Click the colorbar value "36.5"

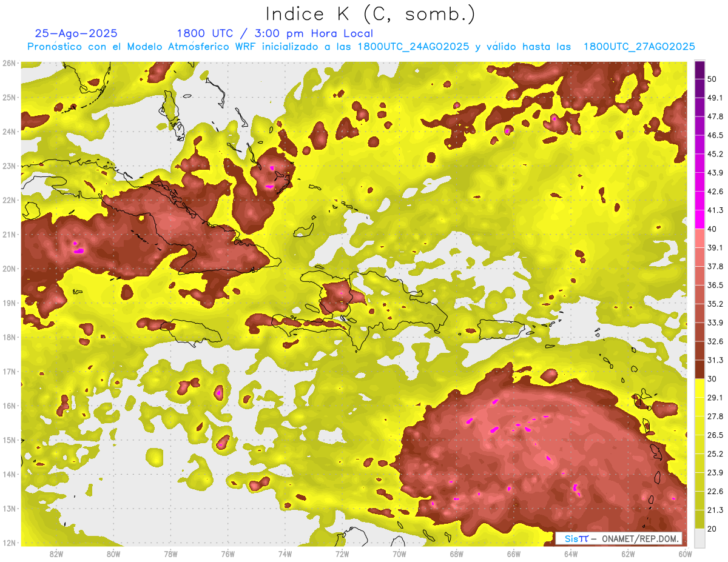[x=715, y=285]
